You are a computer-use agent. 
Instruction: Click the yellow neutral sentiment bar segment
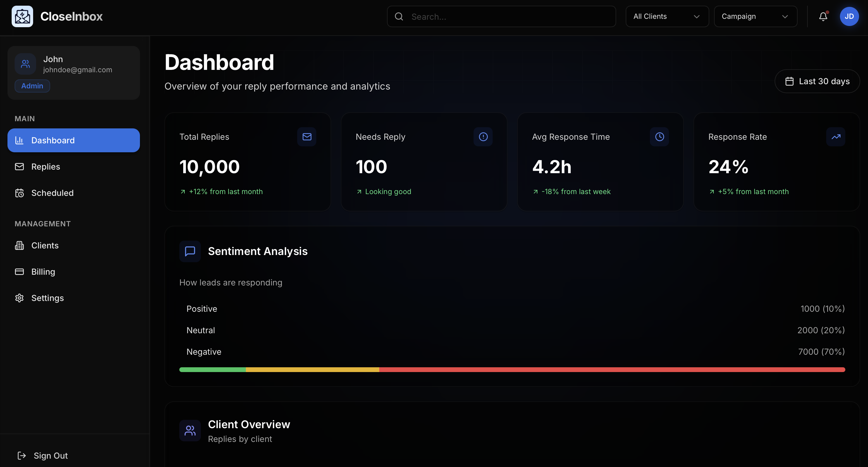[312, 370]
